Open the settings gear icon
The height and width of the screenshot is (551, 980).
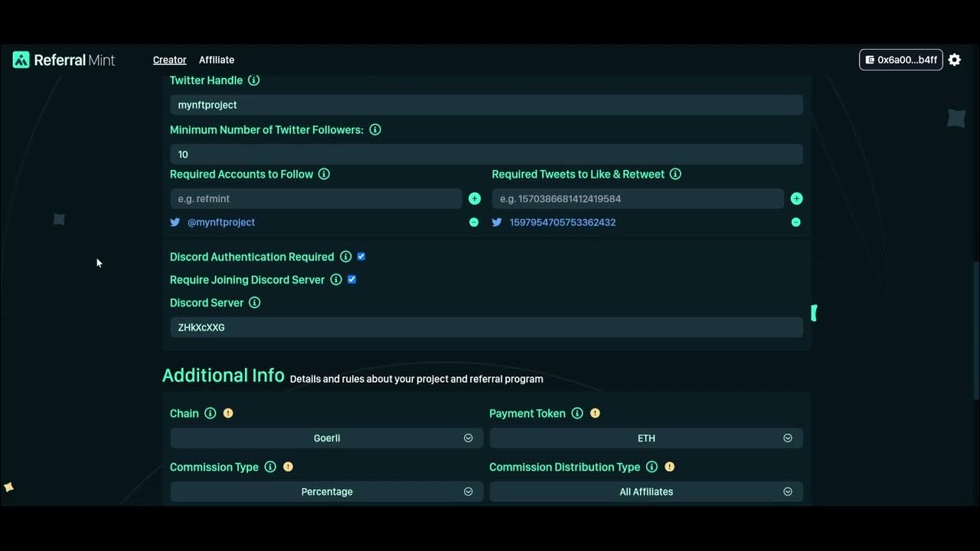coord(955,60)
